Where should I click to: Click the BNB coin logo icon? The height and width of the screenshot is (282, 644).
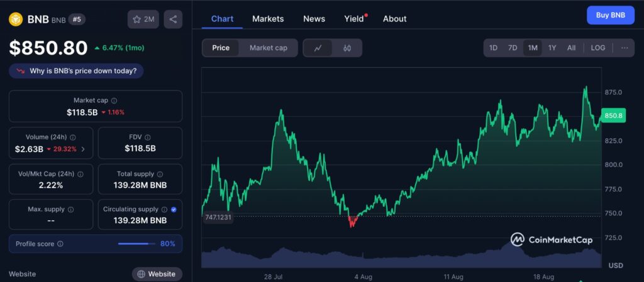pyautogui.click(x=16, y=19)
